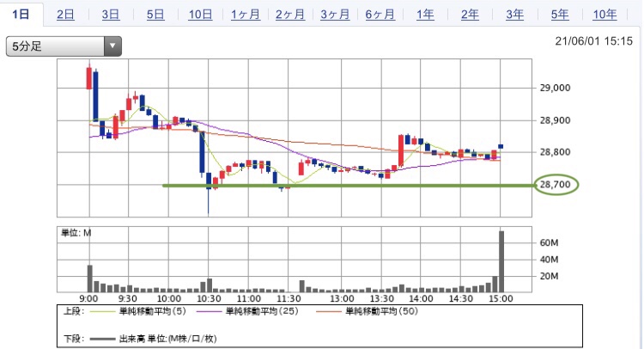
Task: Click the 21/06/01 15:15 timestamp
Action: coord(594,41)
